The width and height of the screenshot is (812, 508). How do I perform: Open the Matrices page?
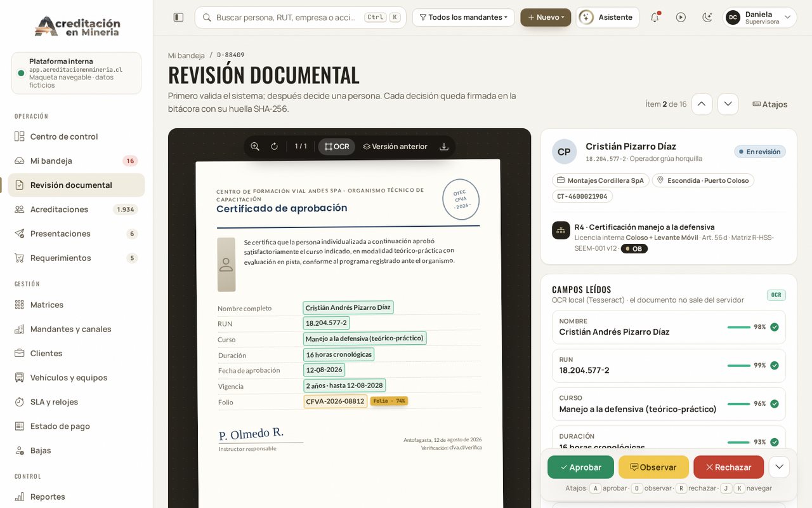tap(76, 305)
